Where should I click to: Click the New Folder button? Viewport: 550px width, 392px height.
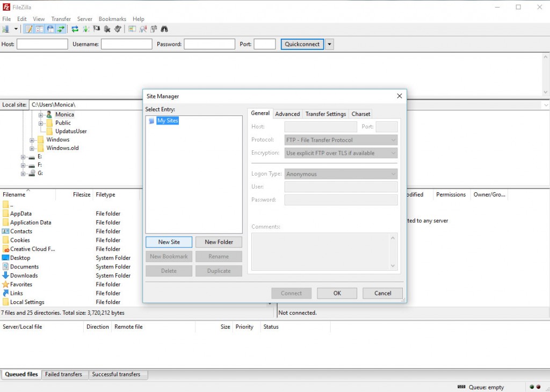[219, 242]
